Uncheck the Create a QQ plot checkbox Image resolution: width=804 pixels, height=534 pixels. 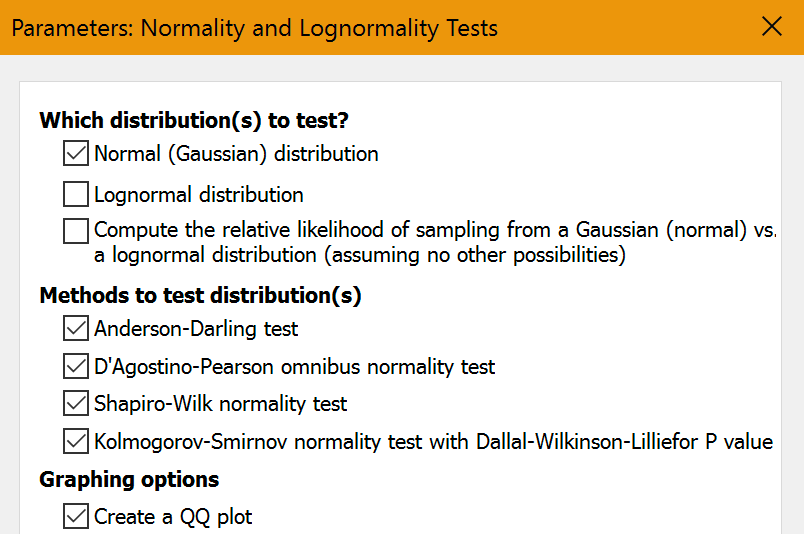coord(76,517)
